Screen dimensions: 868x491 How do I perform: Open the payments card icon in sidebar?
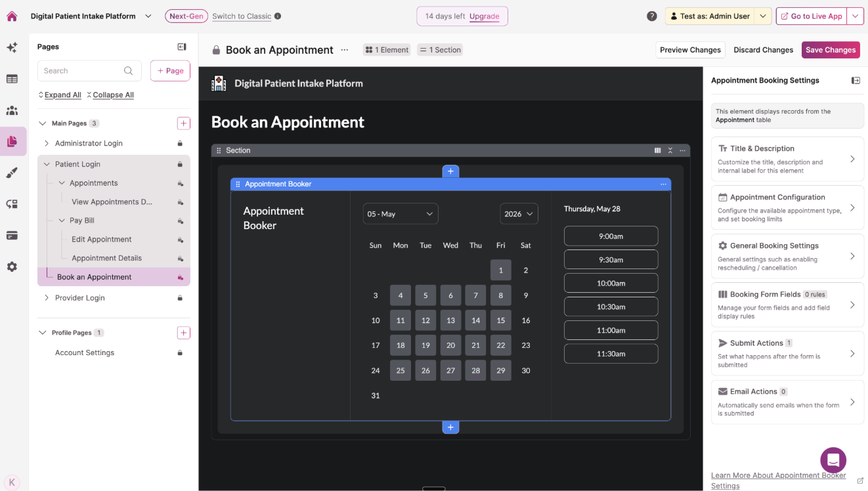(x=12, y=236)
